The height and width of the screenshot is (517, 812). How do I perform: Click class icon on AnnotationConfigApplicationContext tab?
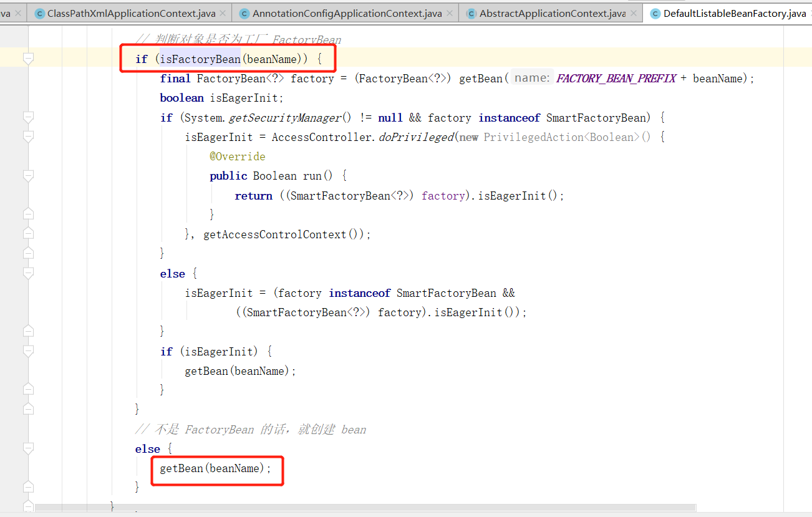tap(244, 13)
